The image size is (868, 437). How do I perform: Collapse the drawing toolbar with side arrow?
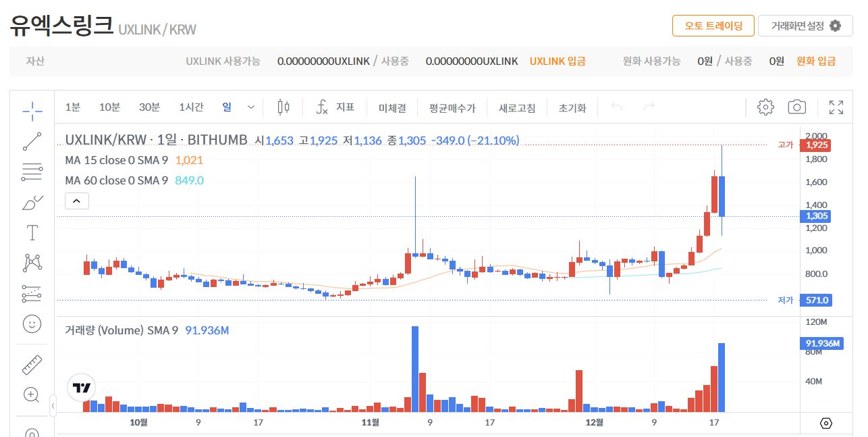[x=53, y=406]
